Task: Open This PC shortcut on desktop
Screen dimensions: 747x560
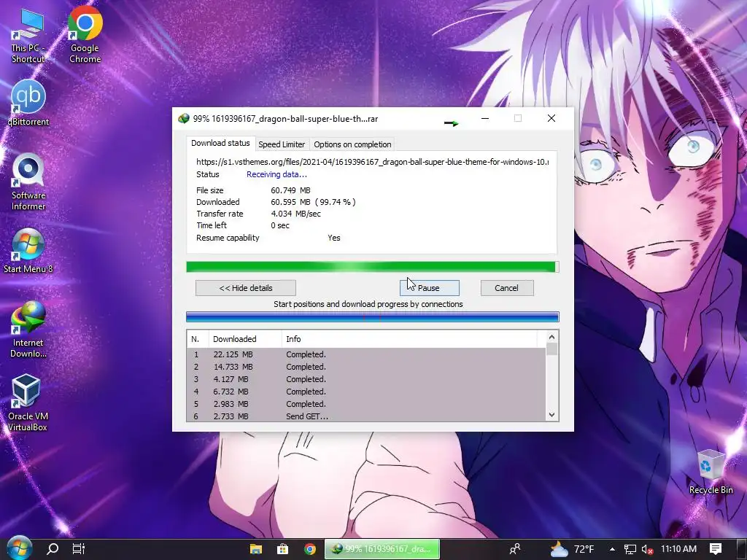Action: pos(28,36)
